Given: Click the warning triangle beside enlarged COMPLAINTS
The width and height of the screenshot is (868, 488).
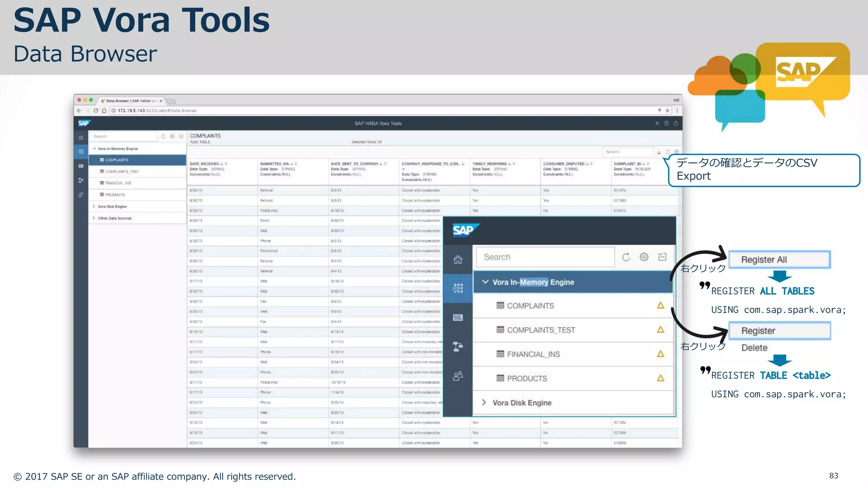Looking at the screenshot, I should click(x=660, y=305).
